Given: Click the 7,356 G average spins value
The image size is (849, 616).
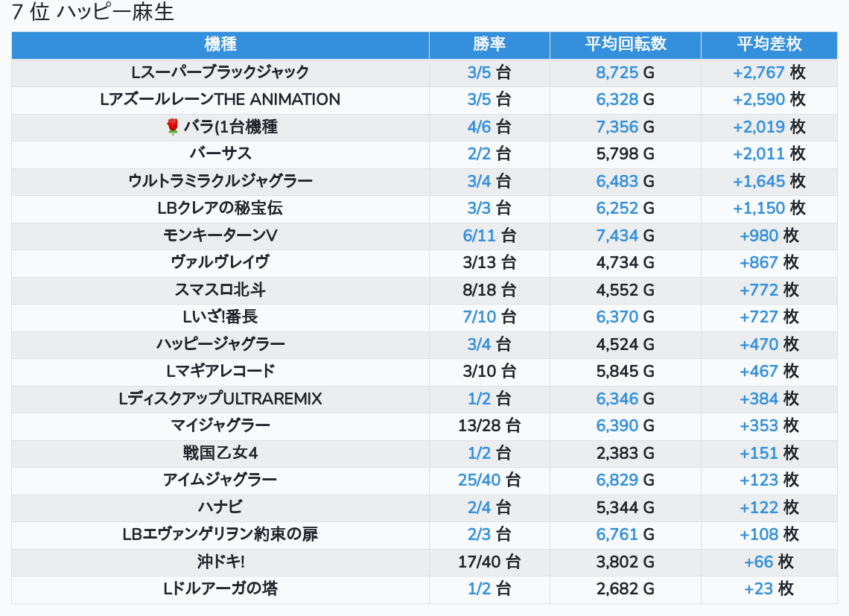Looking at the screenshot, I should point(626,127).
